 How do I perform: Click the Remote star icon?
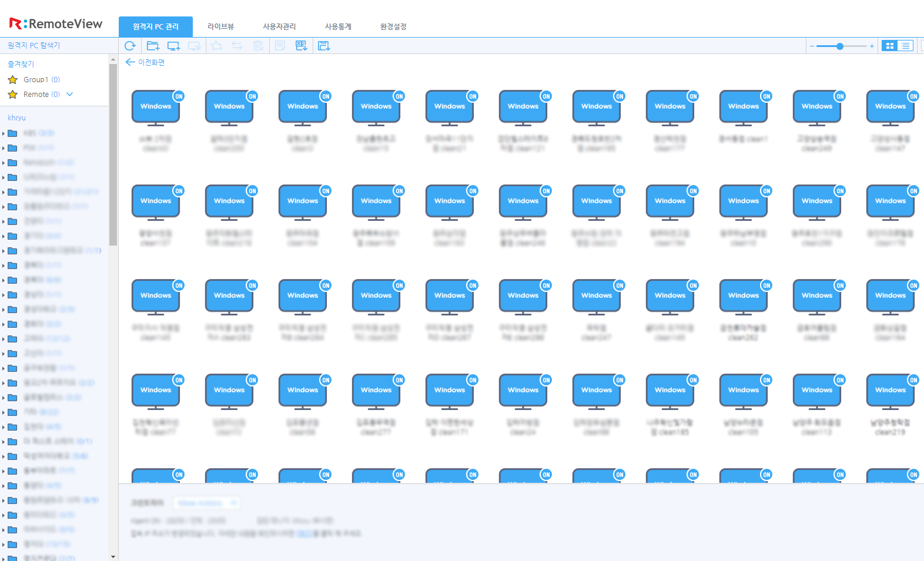point(12,94)
